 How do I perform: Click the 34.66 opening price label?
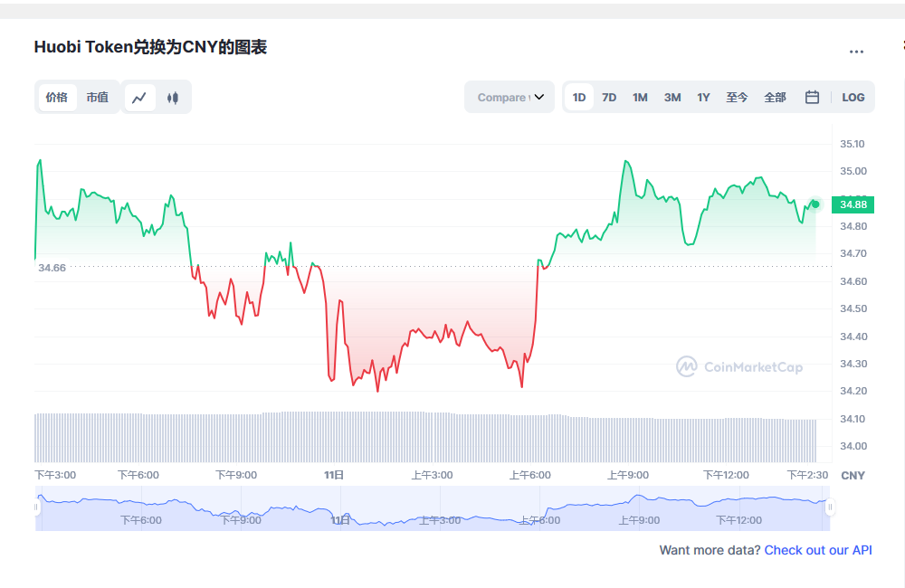coord(52,268)
